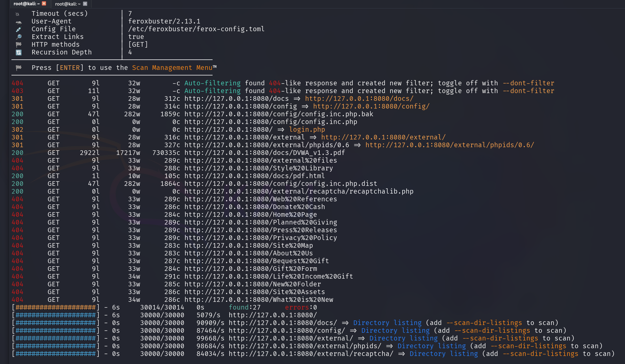Click the '30014/30014' request counter
The width and height of the screenshot is (625, 364).
[162, 307]
